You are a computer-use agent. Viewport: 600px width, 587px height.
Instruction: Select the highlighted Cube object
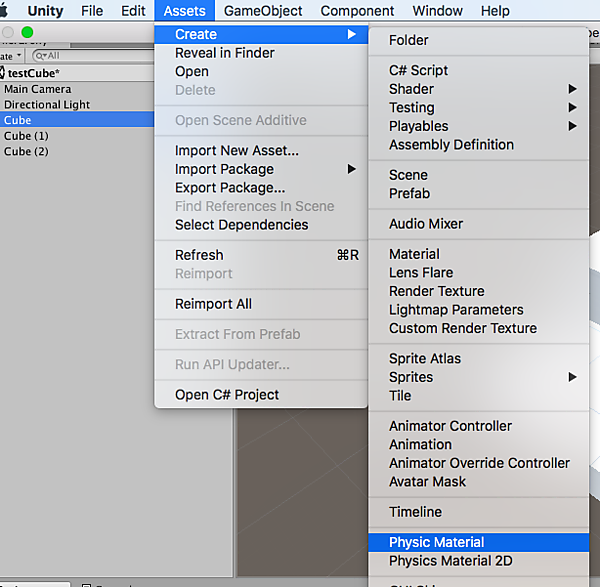[x=77, y=120]
